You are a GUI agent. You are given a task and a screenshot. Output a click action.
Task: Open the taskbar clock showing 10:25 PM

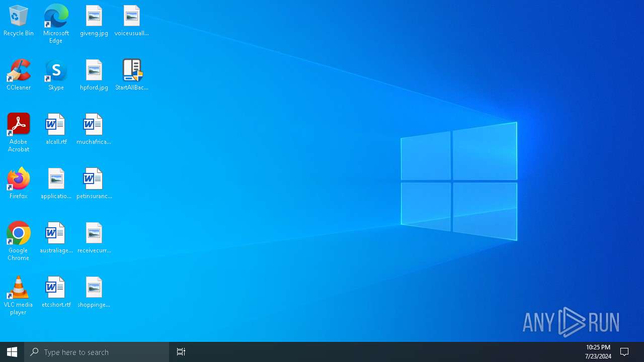(598, 352)
